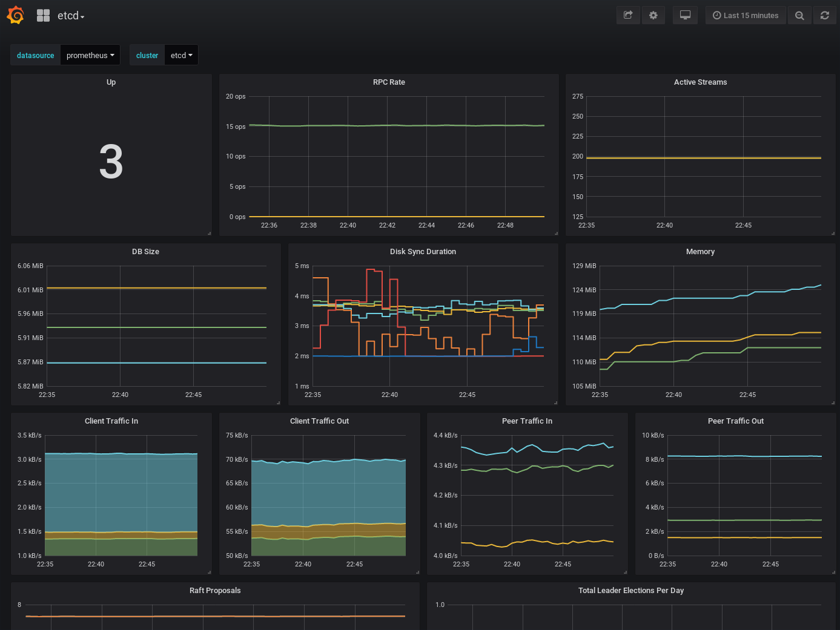840x630 pixels.
Task: Open the RPC Rate panel title menu
Action: pos(389,82)
